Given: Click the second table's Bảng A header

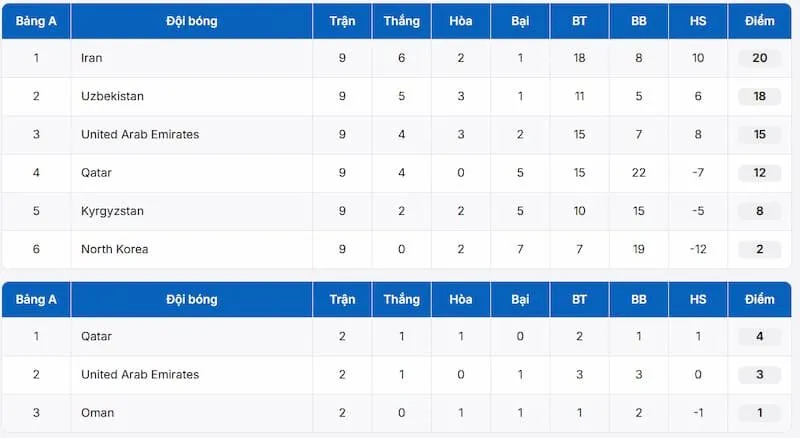Looking at the screenshot, I should [x=36, y=299].
